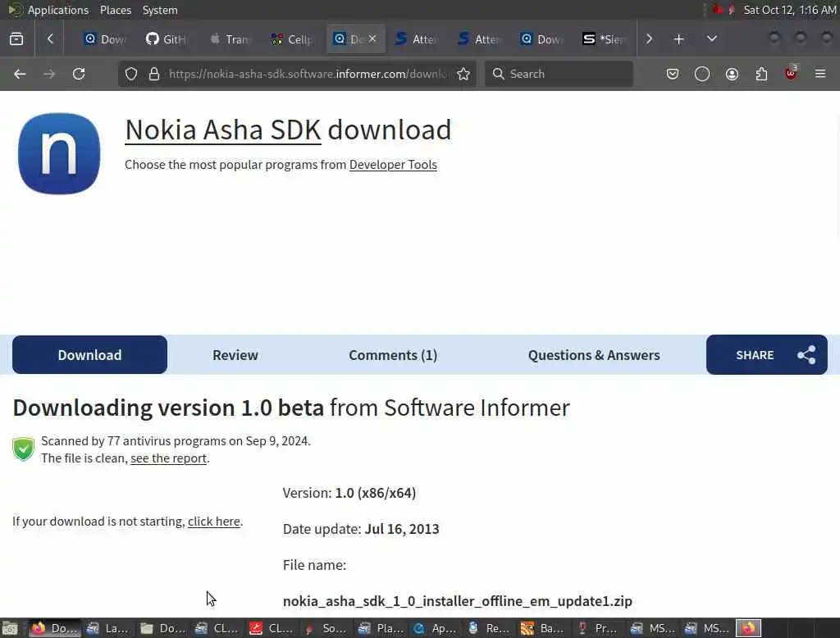Open the System menu
Viewport: 840px width, 638px height.
coord(160,10)
